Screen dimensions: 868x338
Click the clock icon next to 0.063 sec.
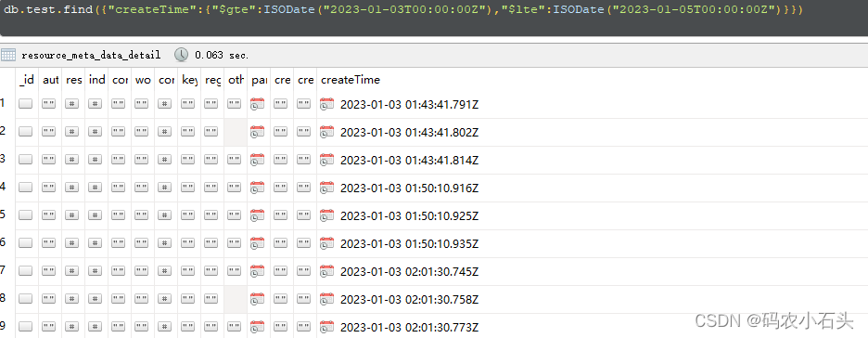(181, 54)
